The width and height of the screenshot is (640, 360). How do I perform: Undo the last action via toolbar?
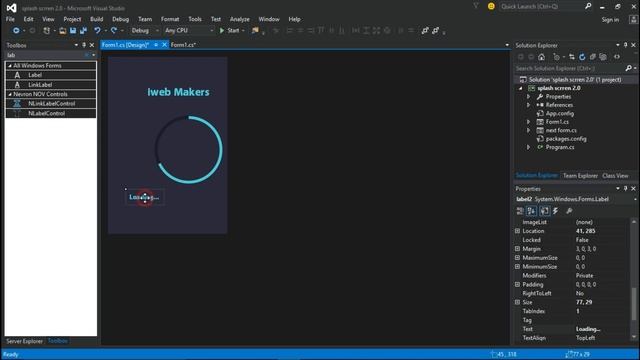click(97, 31)
